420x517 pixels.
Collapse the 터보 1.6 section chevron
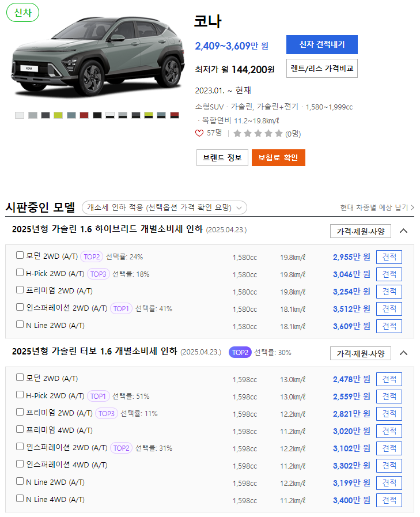click(x=403, y=353)
